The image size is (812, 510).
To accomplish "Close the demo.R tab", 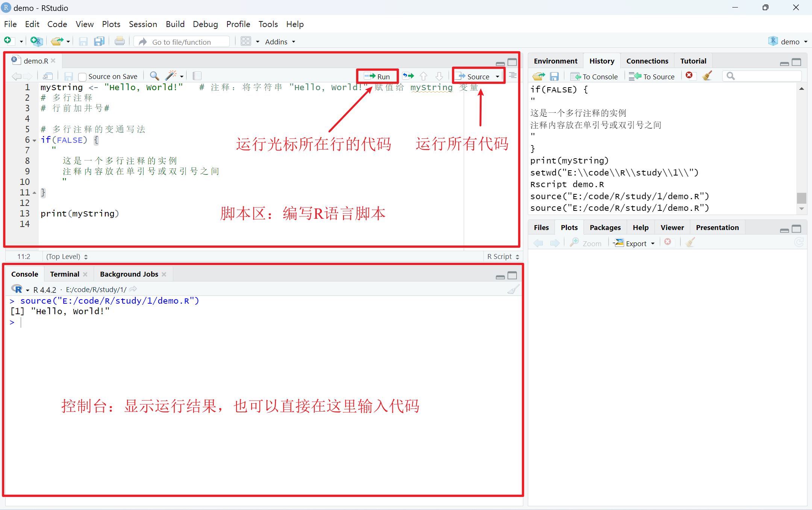I will pyautogui.click(x=53, y=61).
